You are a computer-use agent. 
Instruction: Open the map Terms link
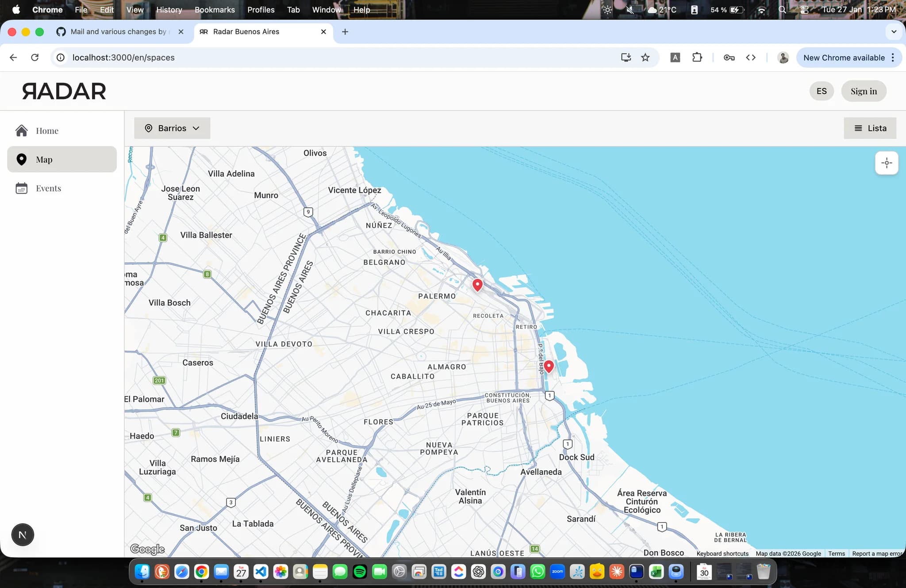pyautogui.click(x=836, y=554)
